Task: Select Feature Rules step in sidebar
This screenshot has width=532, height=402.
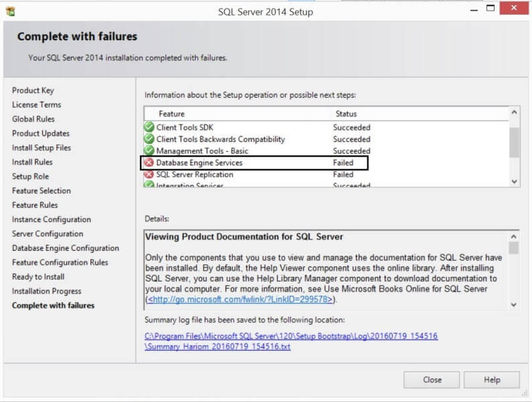Action: pos(35,205)
